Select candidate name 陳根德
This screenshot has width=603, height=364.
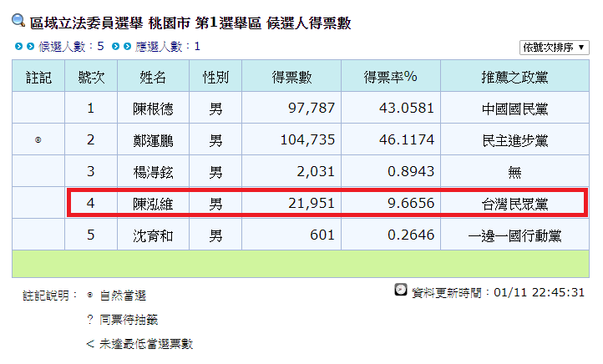(153, 109)
